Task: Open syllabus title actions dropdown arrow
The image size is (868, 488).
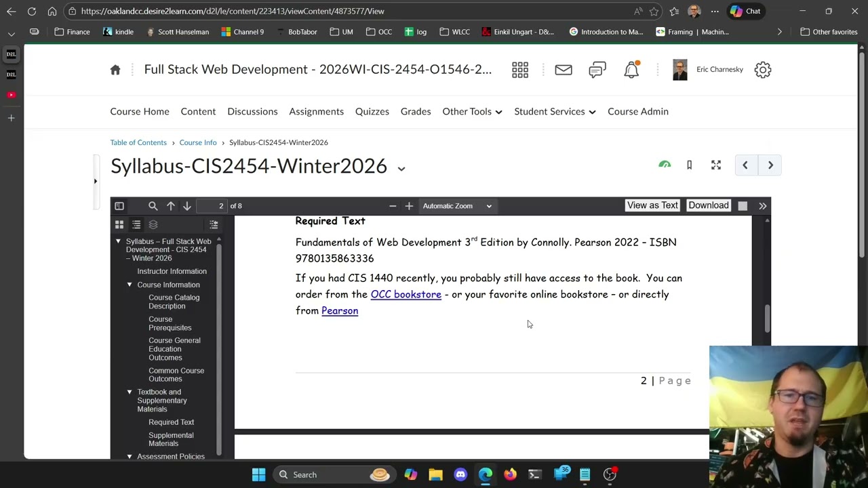Action: [401, 168]
